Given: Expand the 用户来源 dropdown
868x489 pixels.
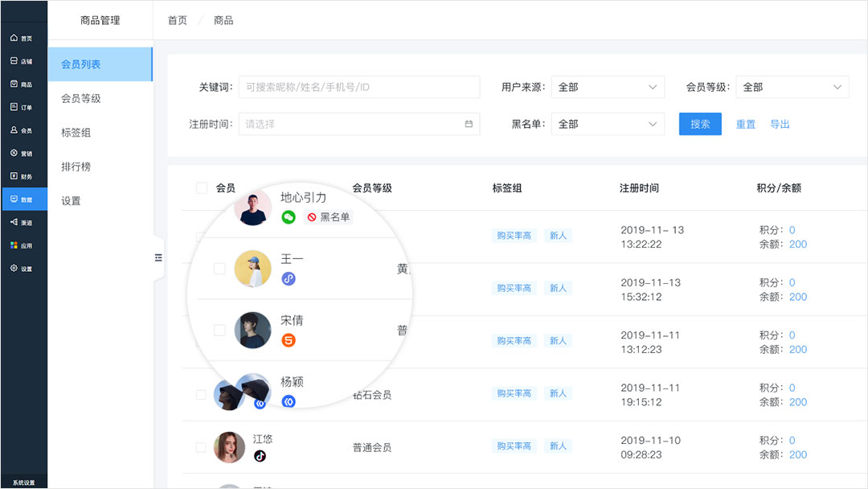Looking at the screenshot, I should pyautogui.click(x=608, y=87).
